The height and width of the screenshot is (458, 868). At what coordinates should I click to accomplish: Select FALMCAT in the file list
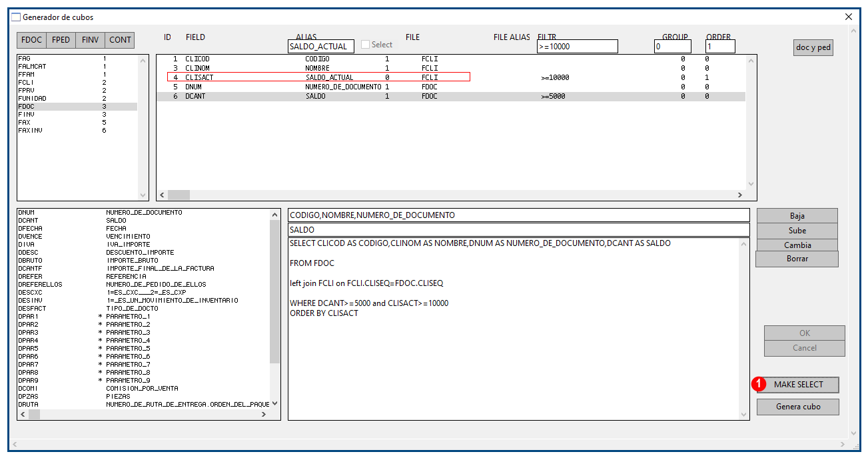pos(77,67)
